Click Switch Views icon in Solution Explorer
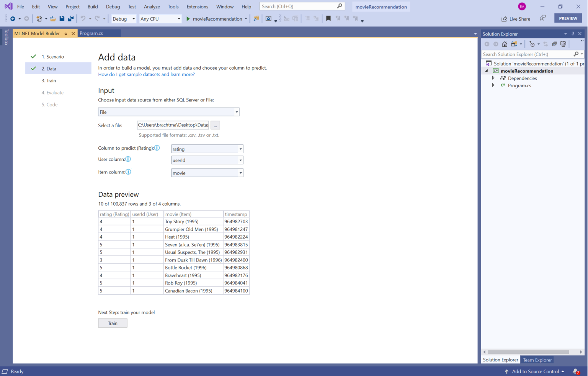This screenshot has height=376, width=588. tap(514, 44)
